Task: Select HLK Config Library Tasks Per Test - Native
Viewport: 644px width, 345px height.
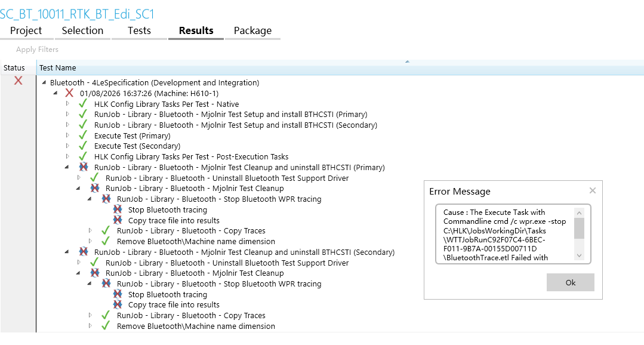Action: (x=167, y=104)
